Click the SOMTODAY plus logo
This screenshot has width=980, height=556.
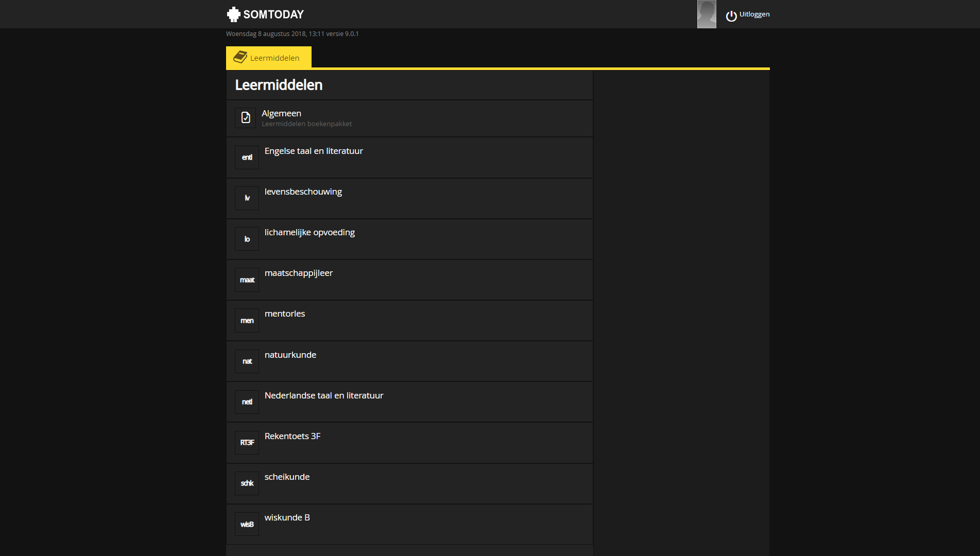pyautogui.click(x=233, y=14)
